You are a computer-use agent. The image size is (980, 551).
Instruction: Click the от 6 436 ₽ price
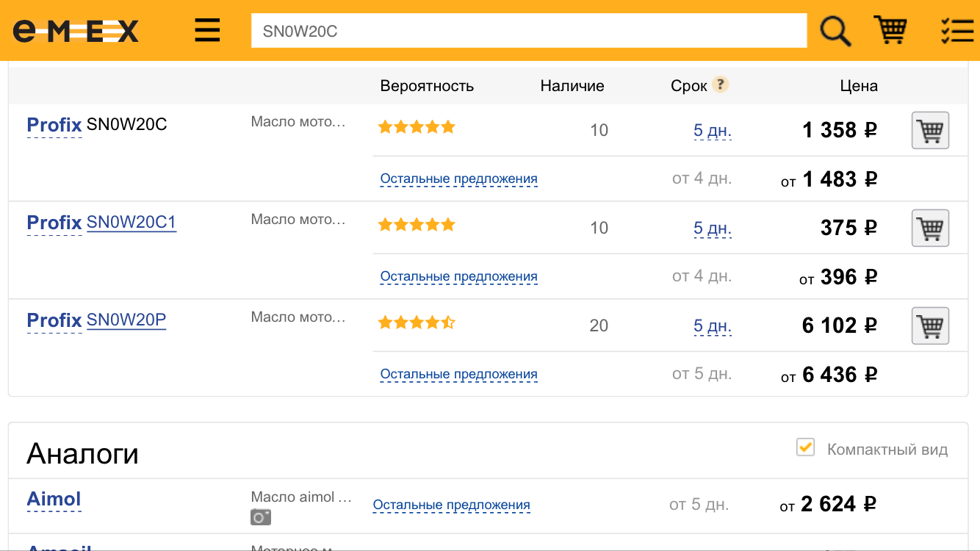coord(829,375)
